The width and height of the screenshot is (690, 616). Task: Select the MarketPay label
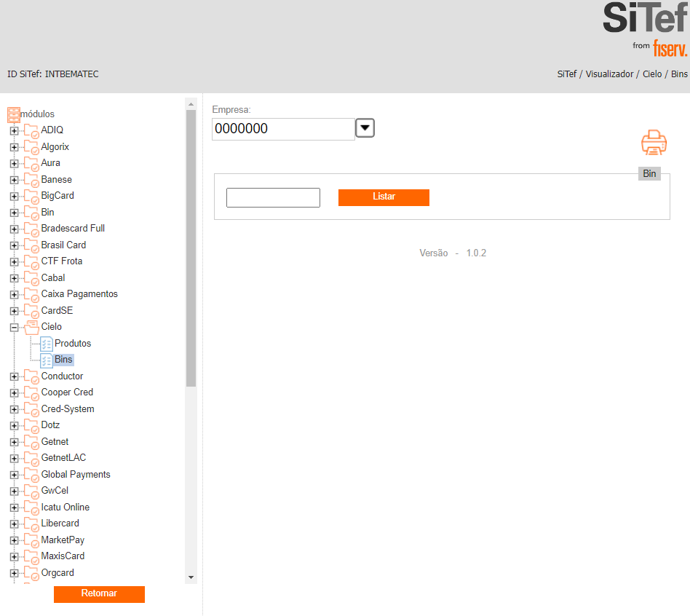pos(63,540)
